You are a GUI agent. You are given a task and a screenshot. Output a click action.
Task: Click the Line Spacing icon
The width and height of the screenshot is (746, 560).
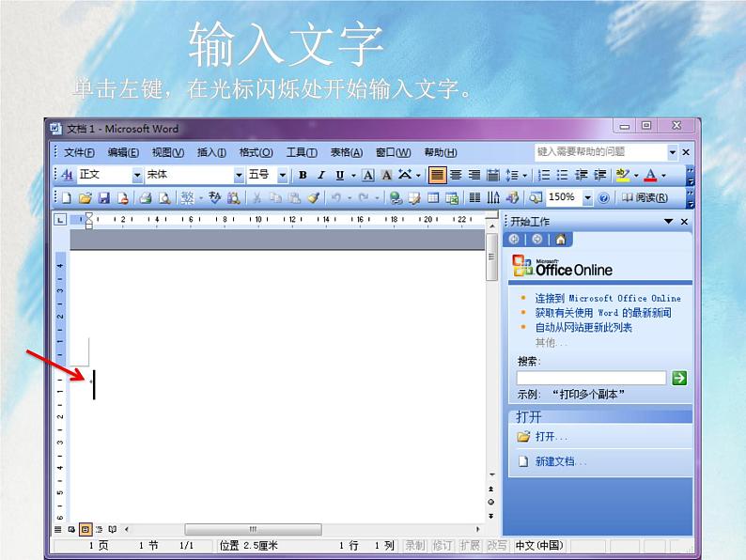point(512,175)
